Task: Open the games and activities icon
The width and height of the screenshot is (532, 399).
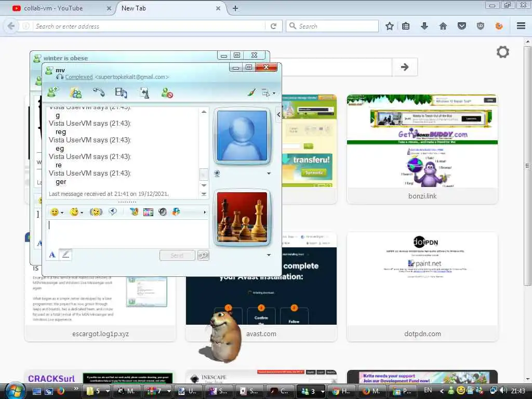Action: (144, 92)
